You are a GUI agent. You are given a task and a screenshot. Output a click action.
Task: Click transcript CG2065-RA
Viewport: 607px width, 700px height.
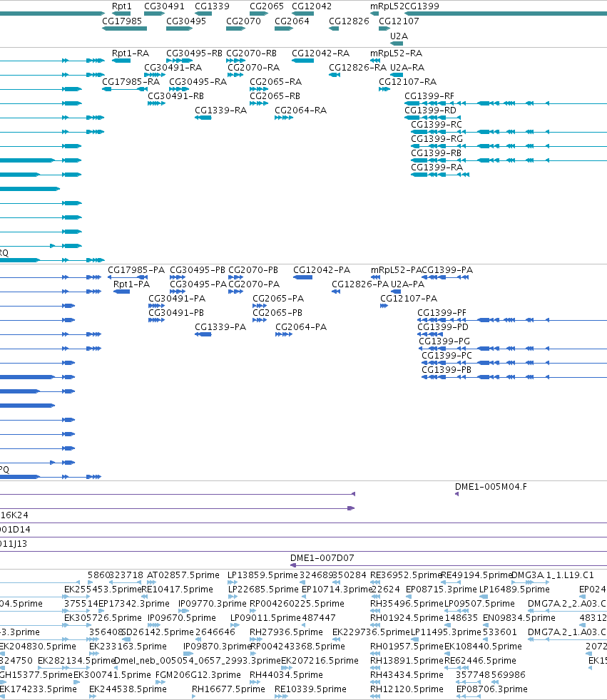coord(275,82)
